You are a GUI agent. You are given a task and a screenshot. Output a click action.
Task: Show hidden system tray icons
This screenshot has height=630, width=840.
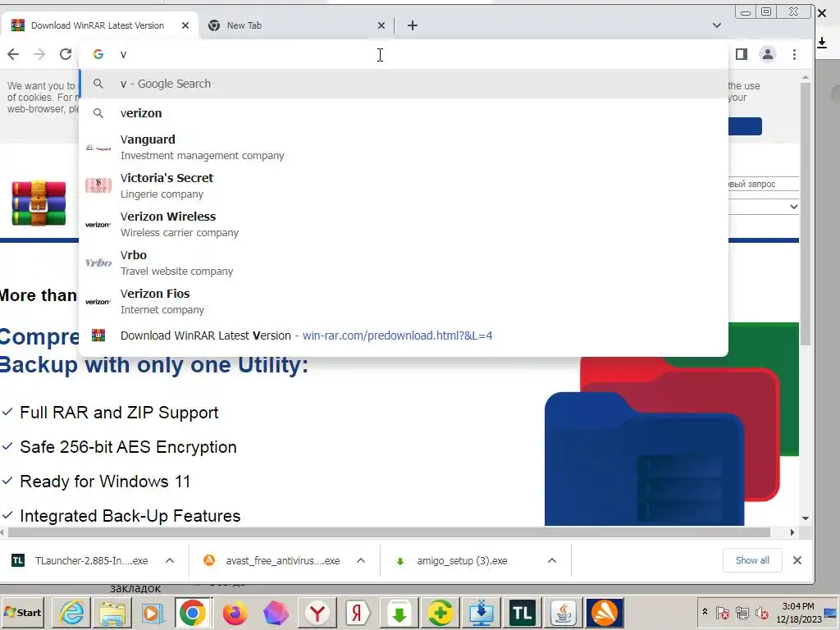pos(705,612)
